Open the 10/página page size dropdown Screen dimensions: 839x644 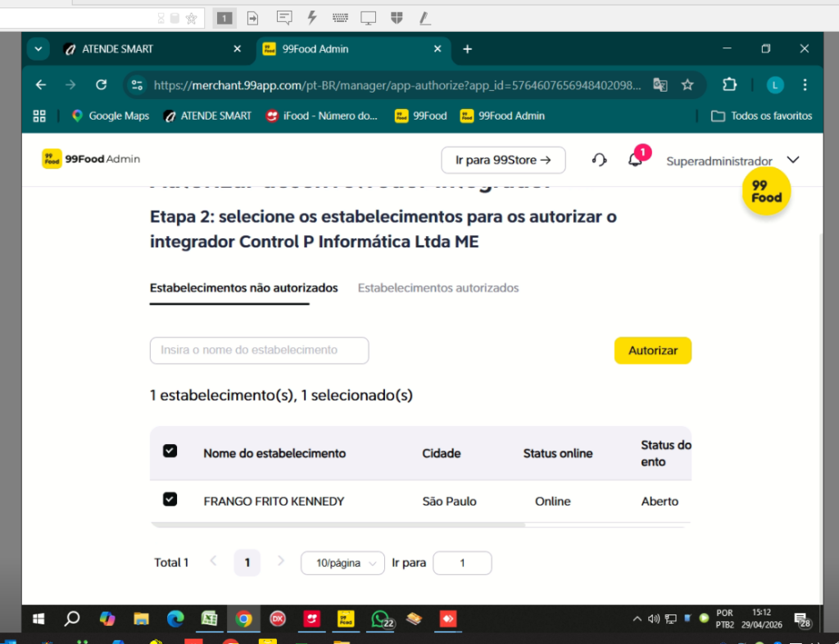342,563
